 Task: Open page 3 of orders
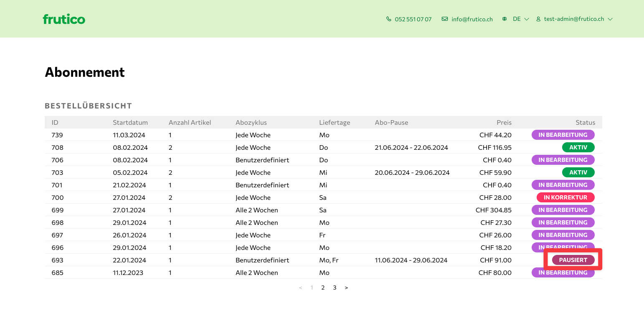click(335, 287)
